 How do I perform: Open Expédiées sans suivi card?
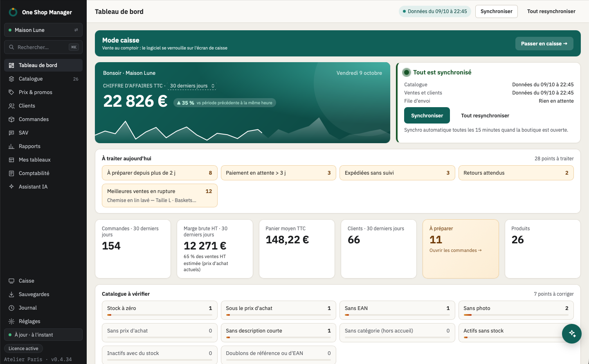397,173
